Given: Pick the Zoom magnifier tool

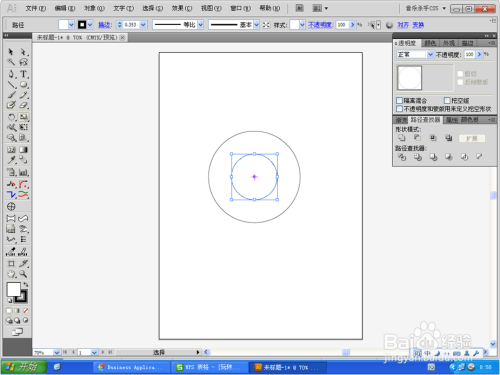Looking at the screenshot, I should [23, 274].
